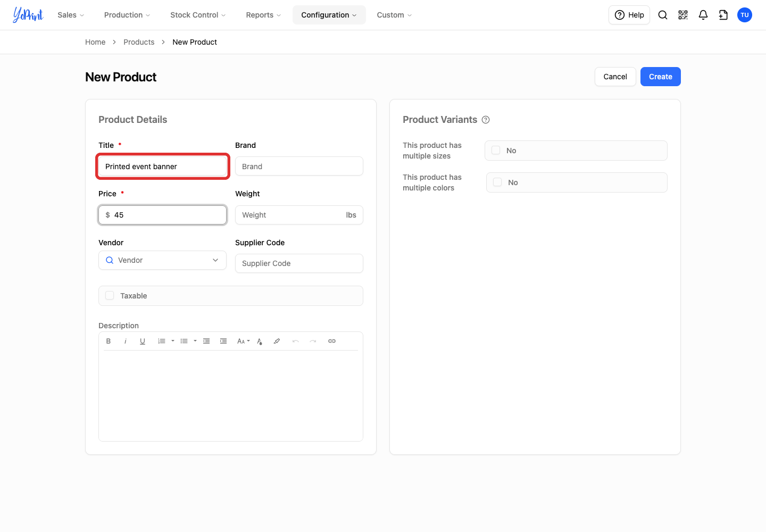Expand the ordered list style arrow
This screenshot has height=532, width=766.
173,341
